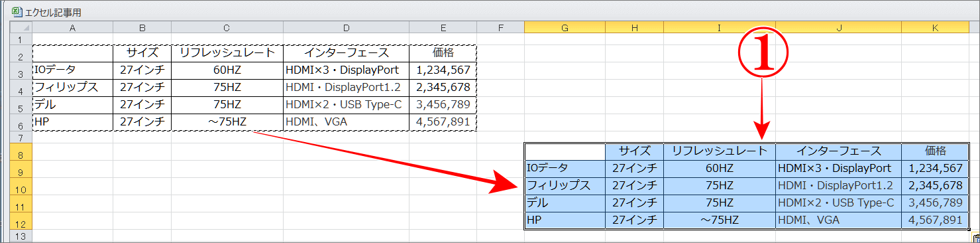
Task: Select row 3 header
Action: pos(21,70)
